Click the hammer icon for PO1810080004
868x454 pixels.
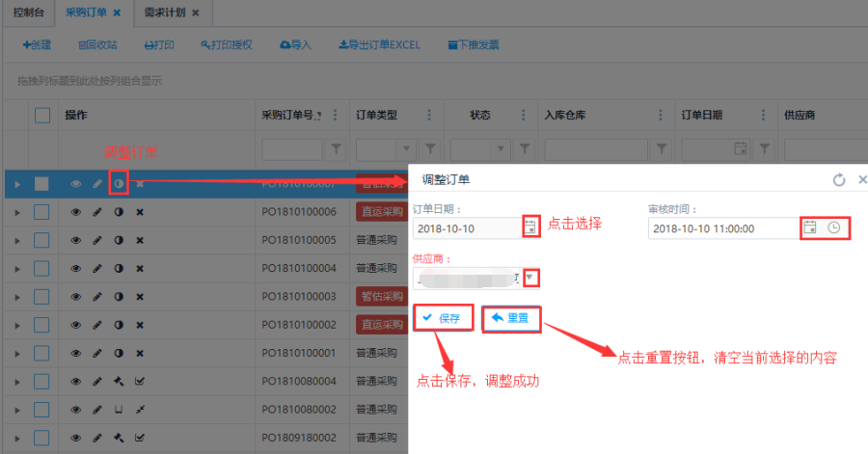(119, 381)
